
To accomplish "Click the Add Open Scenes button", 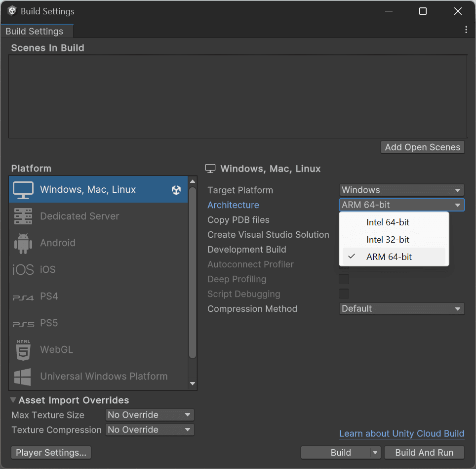I will [422, 147].
